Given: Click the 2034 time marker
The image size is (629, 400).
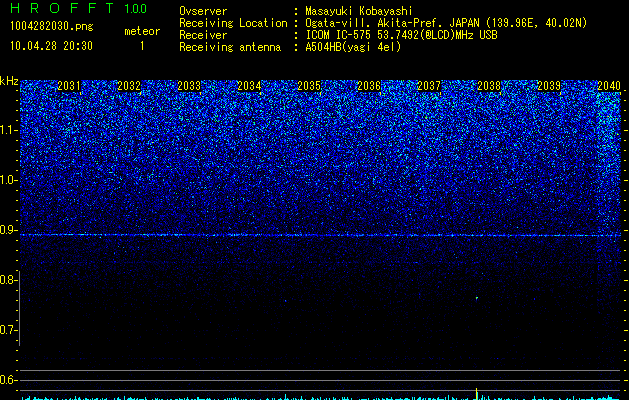Looking at the screenshot, I should point(249,85).
